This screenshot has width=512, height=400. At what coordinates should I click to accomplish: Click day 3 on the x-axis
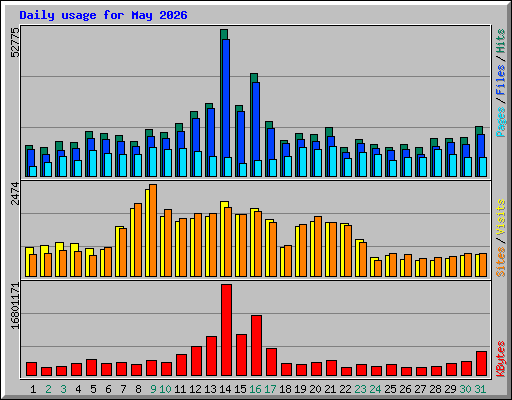pos(63,389)
